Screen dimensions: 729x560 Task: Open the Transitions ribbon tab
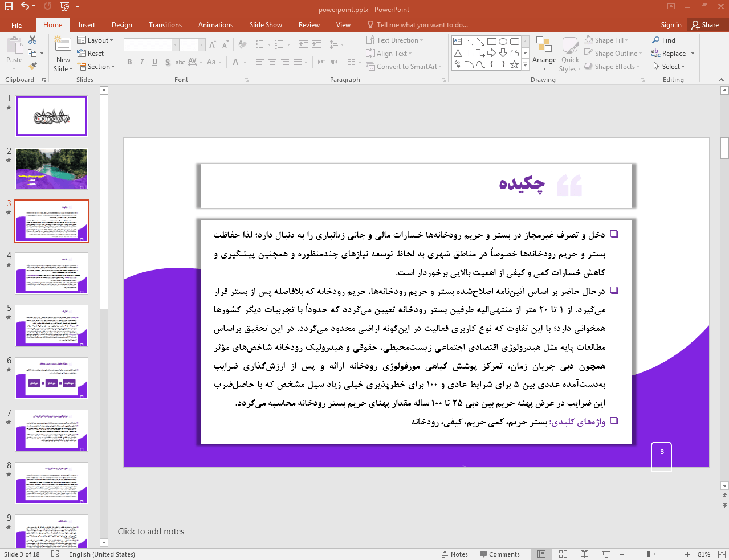[x=165, y=25]
